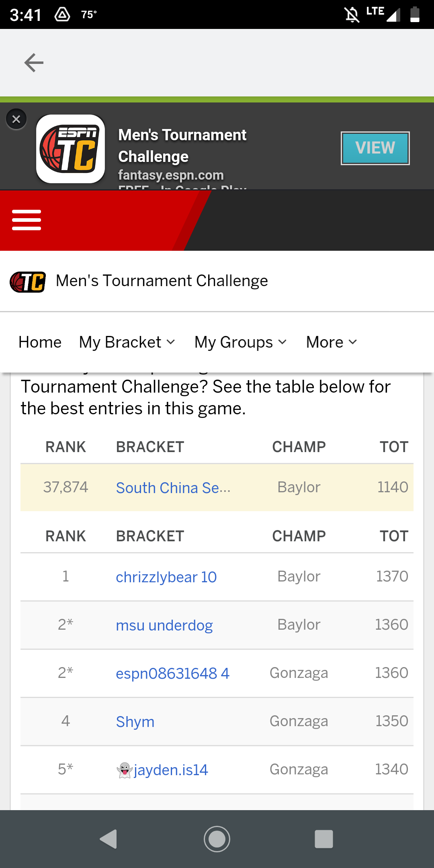Expand the More menu
This screenshot has height=868, width=434.
click(x=332, y=342)
